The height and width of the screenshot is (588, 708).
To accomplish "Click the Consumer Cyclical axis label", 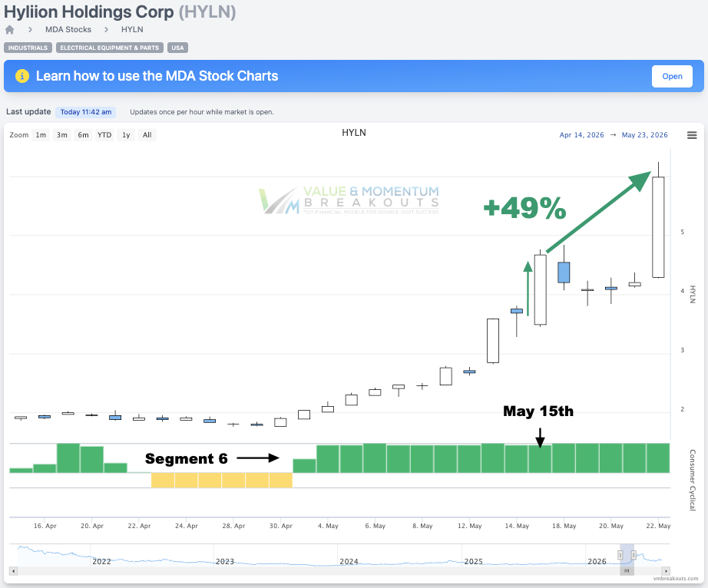I will [x=692, y=480].
